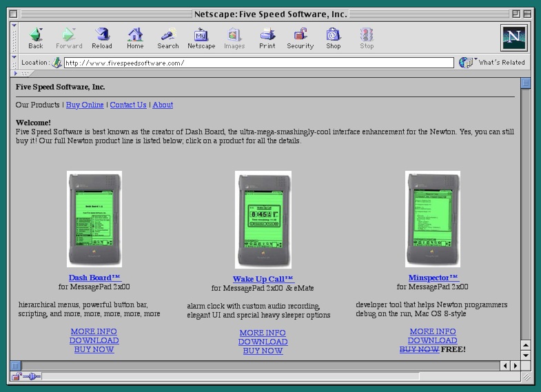
Task: Click the Five Speed Software, Inc. heading
Action: tap(60, 87)
